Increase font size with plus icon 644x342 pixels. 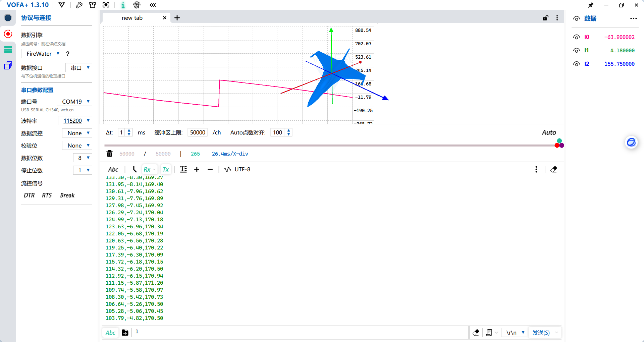pyautogui.click(x=197, y=169)
